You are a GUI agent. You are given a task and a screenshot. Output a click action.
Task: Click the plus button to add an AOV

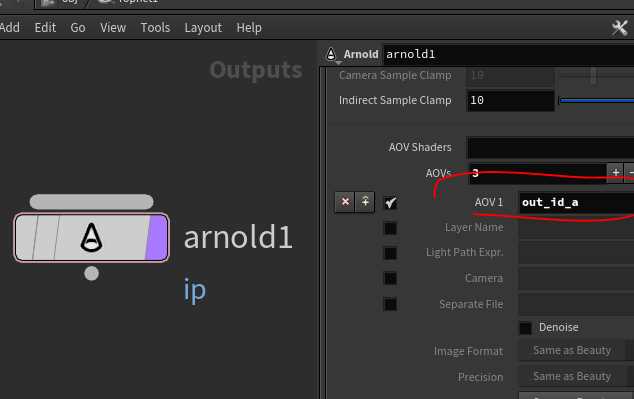615,173
